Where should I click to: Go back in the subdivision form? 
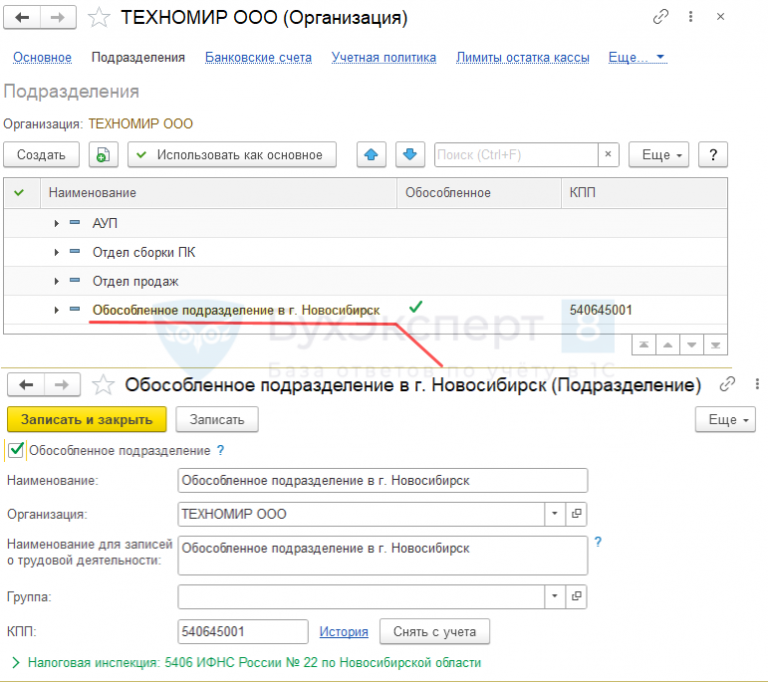point(26,385)
